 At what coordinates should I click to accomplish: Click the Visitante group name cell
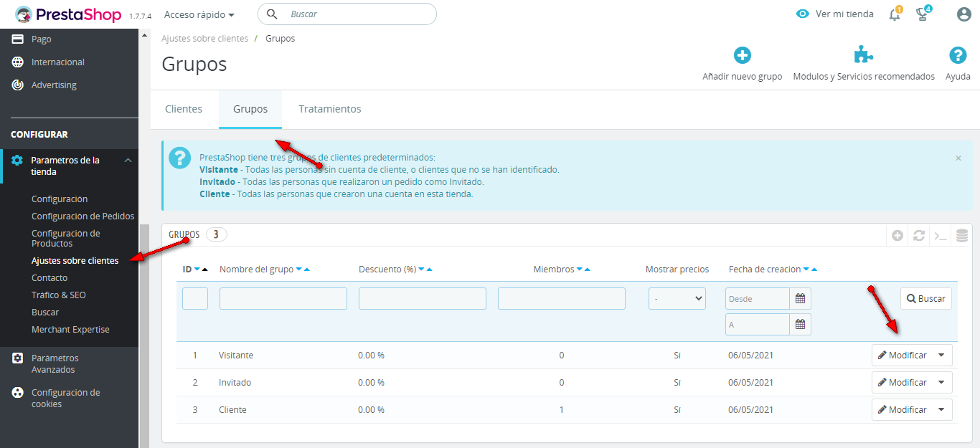point(236,356)
